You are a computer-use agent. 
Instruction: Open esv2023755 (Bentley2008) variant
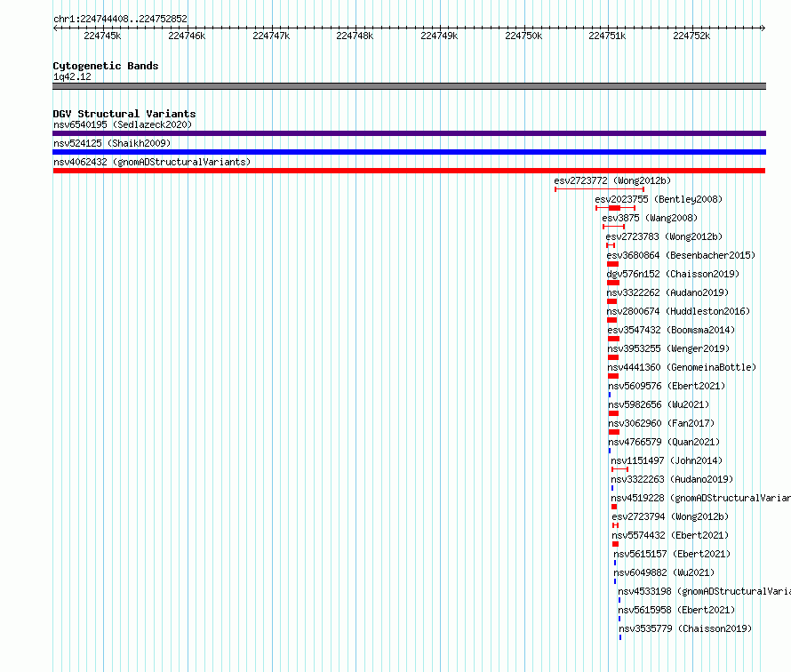pyautogui.click(x=659, y=199)
